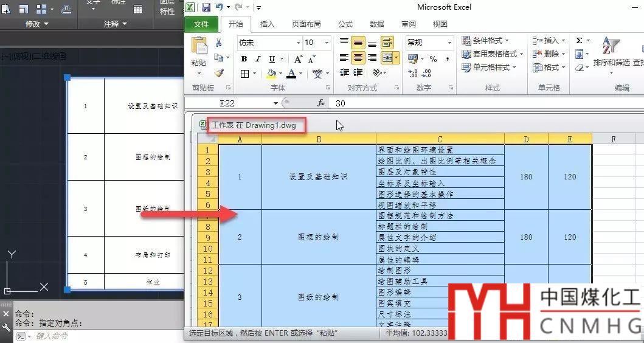Open Merge and Center dropdown arrow
This screenshot has height=343, width=644.
(396, 58)
